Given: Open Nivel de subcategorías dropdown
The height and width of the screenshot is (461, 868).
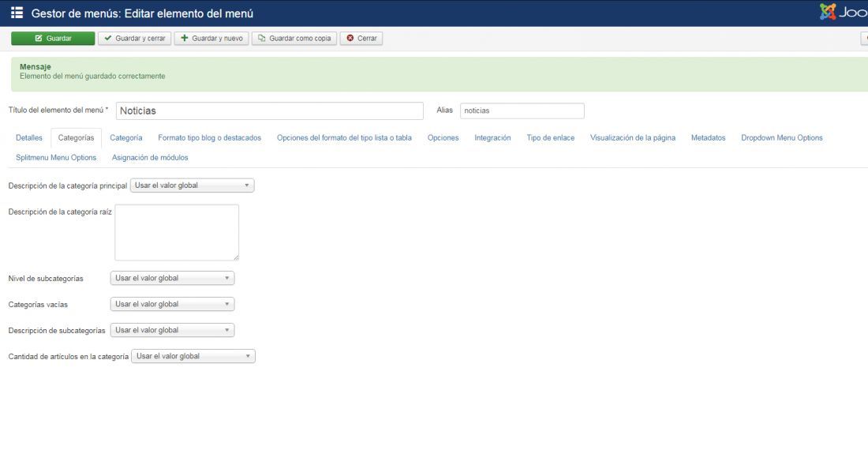Looking at the screenshot, I should (x=172, y=278).
